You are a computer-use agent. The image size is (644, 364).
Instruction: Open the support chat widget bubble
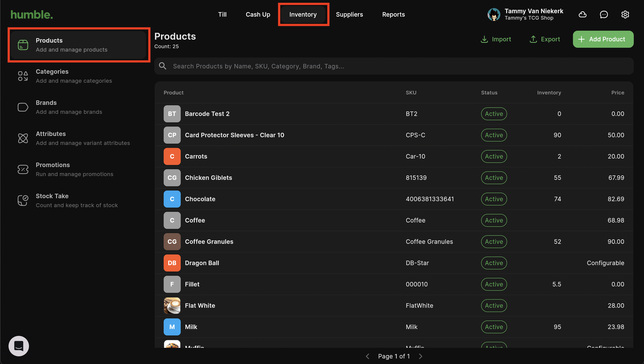(19, 346)
